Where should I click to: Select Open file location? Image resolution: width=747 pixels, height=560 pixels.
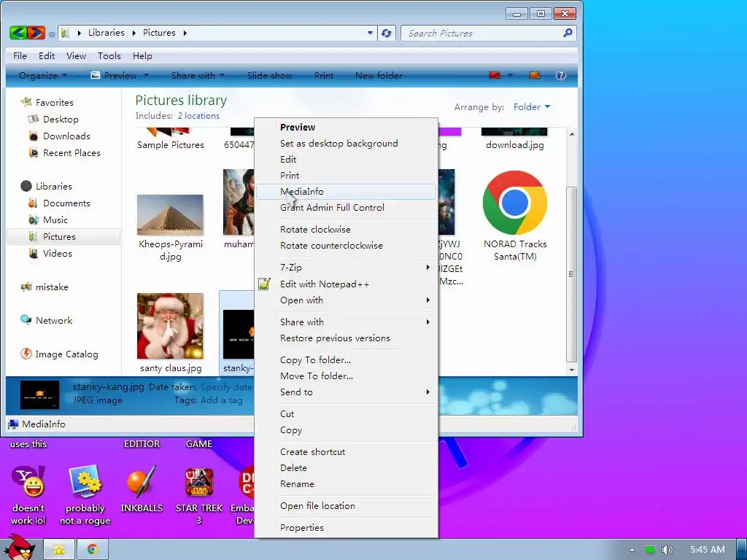point(347,506)
